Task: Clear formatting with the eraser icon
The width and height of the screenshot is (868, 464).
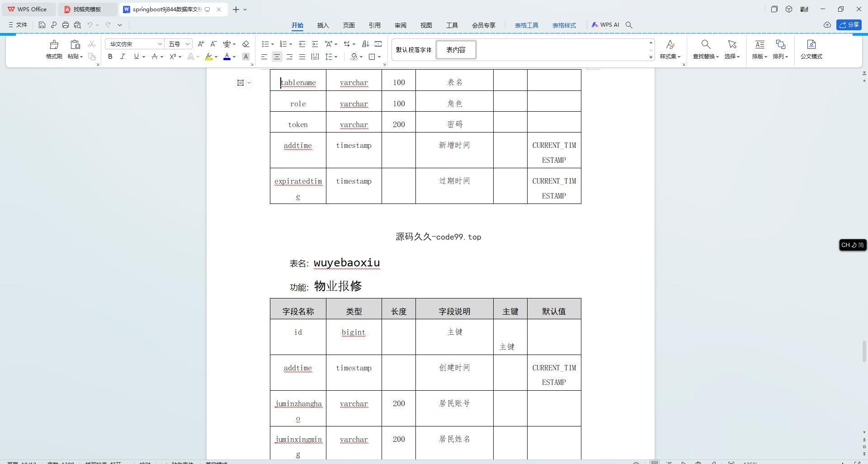Action: pos(246,44)
